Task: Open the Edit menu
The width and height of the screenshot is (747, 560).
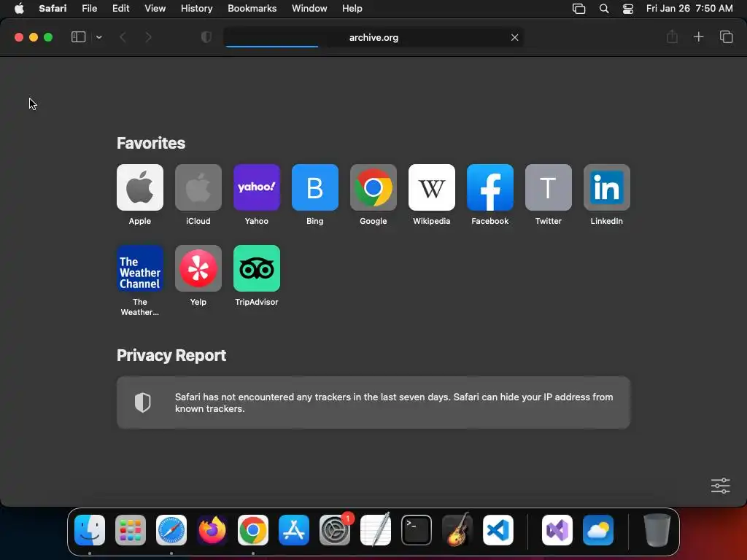Action: [120, 9]
